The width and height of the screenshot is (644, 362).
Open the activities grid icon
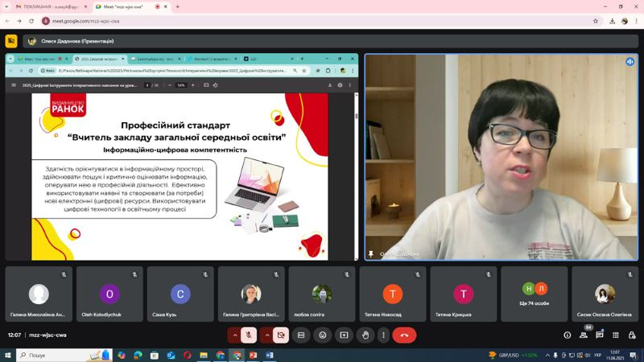click(616, 335)
